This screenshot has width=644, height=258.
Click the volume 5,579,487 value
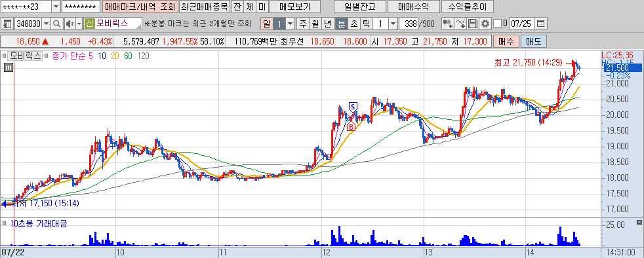click(x=141, y=41)
